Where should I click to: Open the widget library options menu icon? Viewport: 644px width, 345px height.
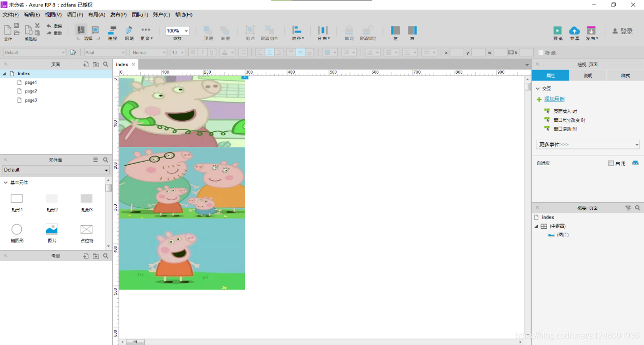point(95,160)
